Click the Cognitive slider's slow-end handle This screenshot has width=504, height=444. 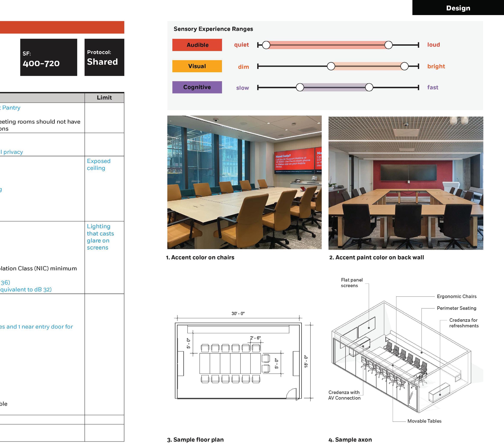[300, 87]
